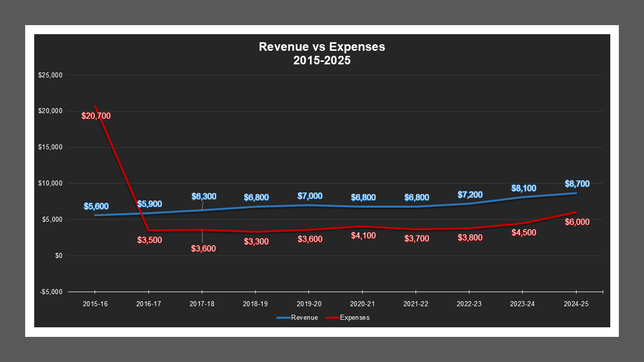Click the $20,700 expense data label
Screen dimensions: 644x362
(x=96, y=116)
